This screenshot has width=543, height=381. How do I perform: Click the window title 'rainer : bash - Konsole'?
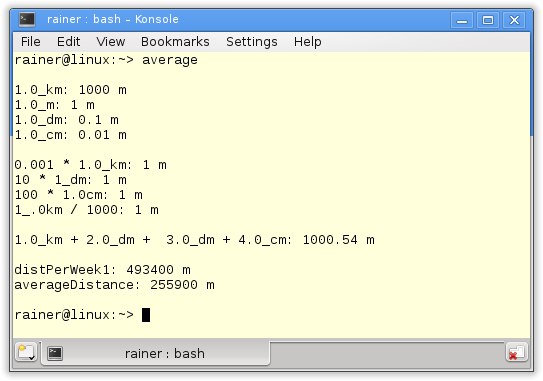pyautogui.click(x=113, y=19)
